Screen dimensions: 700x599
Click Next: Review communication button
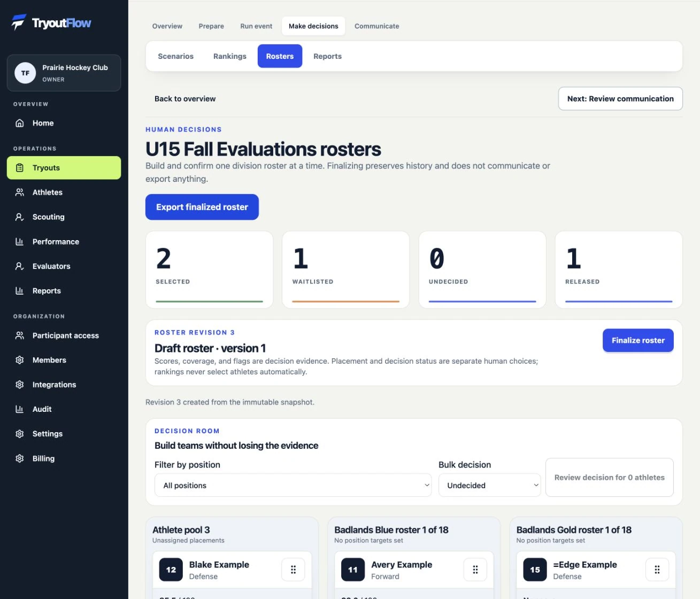pos(620,99)
